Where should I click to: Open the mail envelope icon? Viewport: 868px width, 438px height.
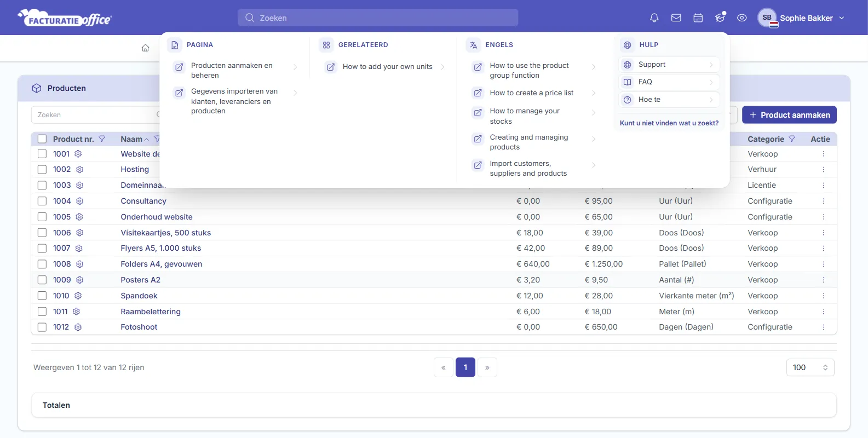(676, 18)
